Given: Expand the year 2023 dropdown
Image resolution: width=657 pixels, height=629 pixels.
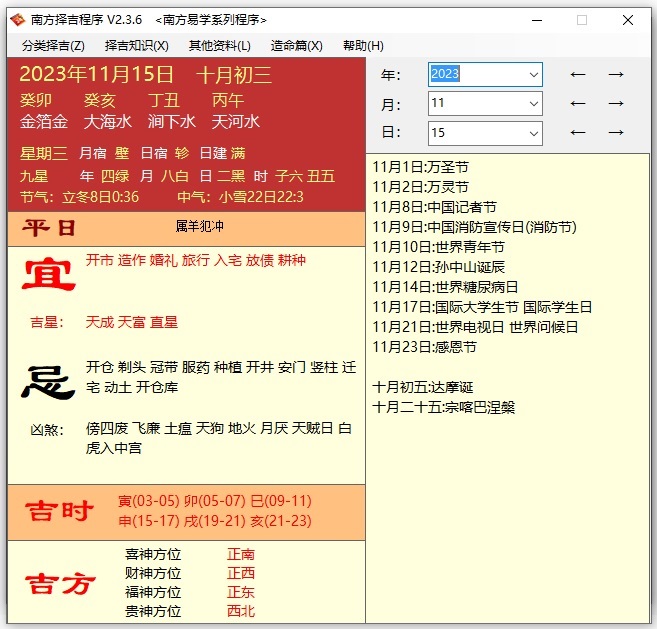Looking at the screenshot, I should pyautogui.click(x=532, y=75).
